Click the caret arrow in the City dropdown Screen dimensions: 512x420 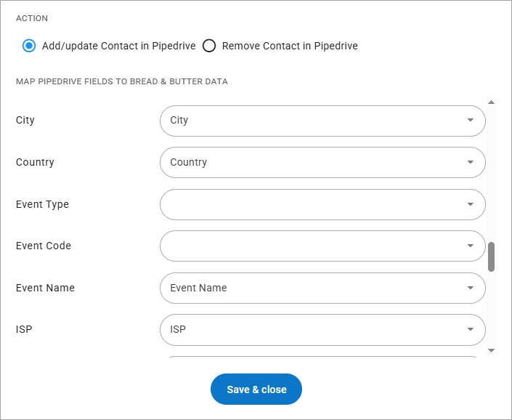(471, 121)
